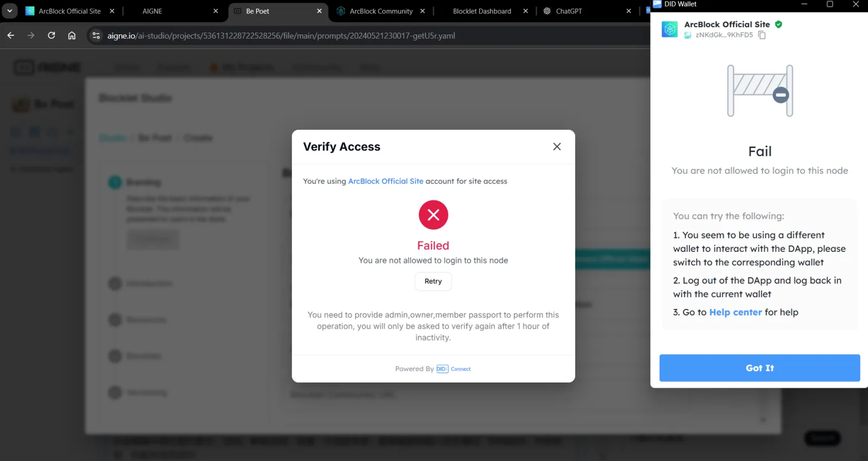Reload the current page
This screenshot has width=868, height=461.
52,35
